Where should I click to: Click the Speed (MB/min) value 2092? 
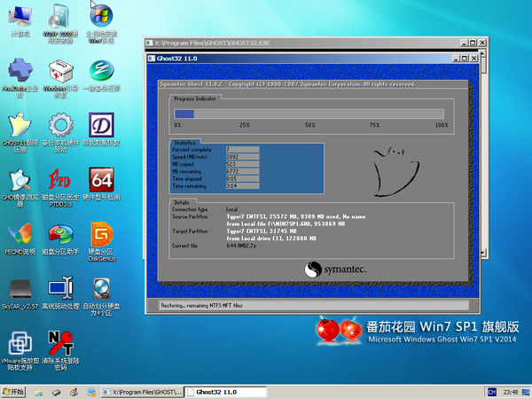pos(243,157)
